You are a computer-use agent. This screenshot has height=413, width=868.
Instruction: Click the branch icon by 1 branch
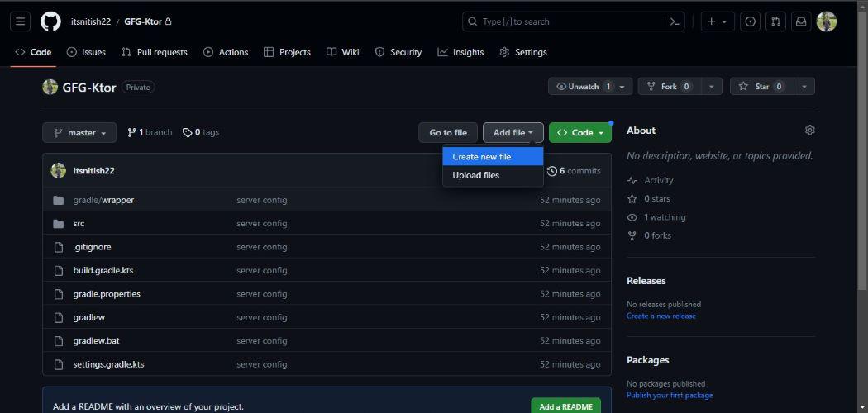131,133
